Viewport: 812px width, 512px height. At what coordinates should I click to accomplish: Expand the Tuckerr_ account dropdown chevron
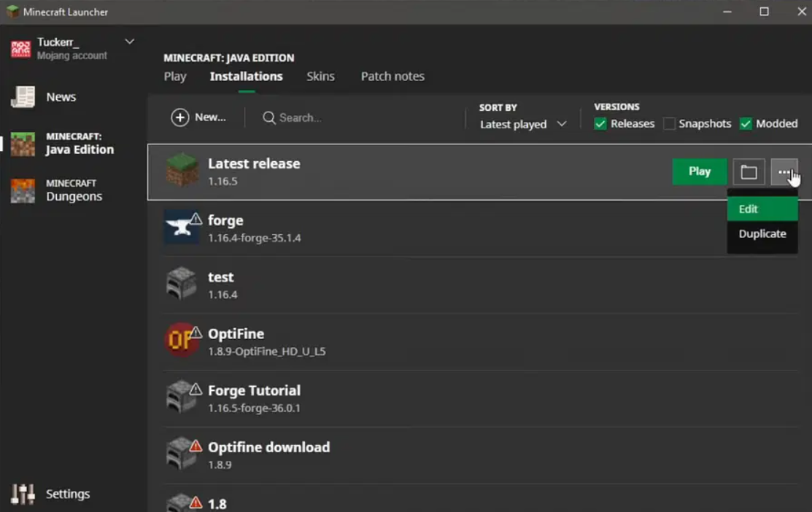[129, 42]
